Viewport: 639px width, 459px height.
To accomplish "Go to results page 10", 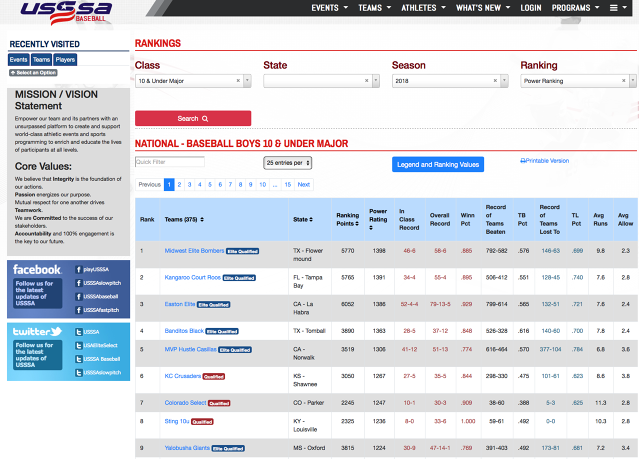I will (263, 185).
